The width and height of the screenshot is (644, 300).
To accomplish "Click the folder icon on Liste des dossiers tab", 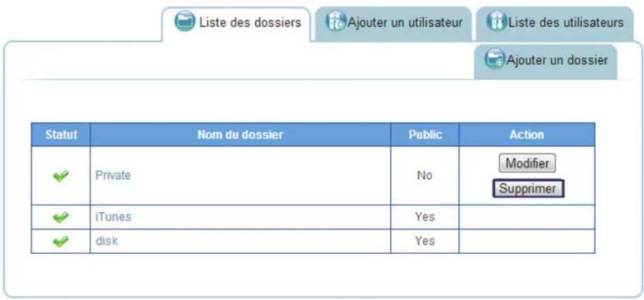I will click(x=184, y=23).
